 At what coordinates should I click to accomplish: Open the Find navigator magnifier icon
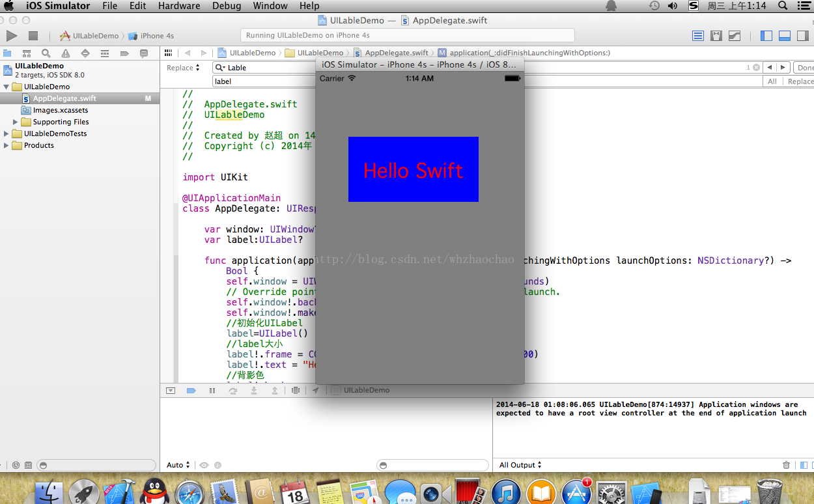(x=46, y=53)
